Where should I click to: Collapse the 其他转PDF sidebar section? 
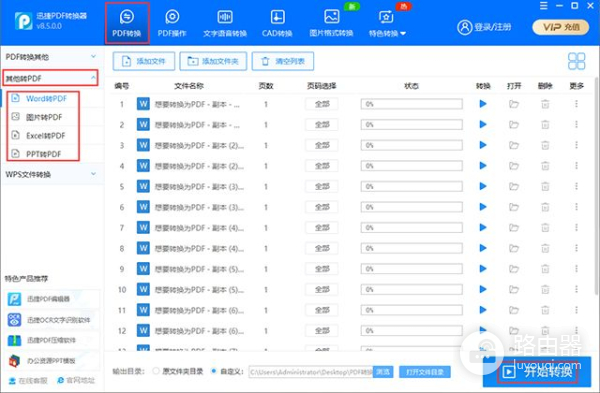(x=51, y=78)
